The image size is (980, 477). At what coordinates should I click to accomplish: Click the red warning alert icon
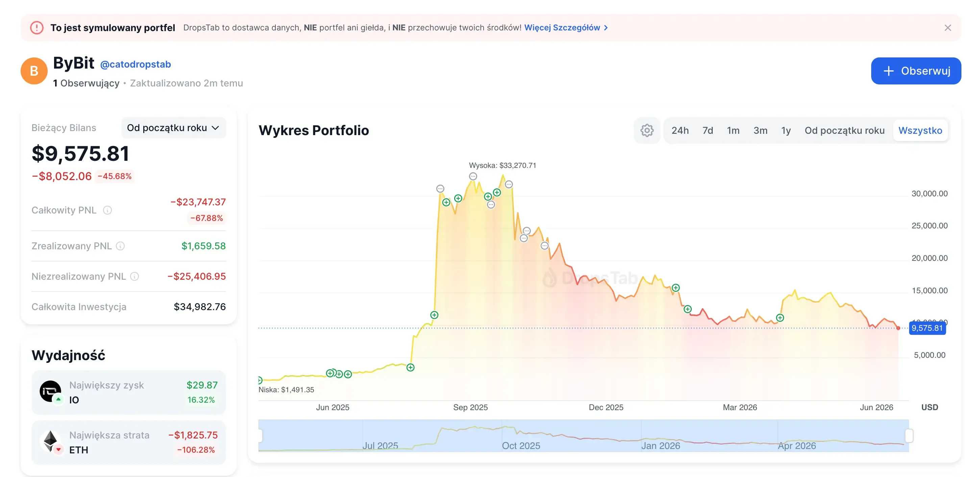click(x=37, y=28)
